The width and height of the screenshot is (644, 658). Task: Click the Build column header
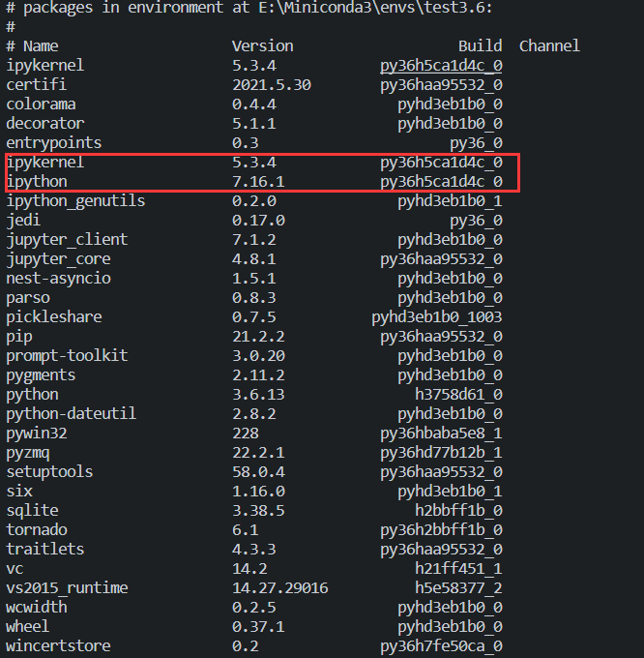coord(480,45)
